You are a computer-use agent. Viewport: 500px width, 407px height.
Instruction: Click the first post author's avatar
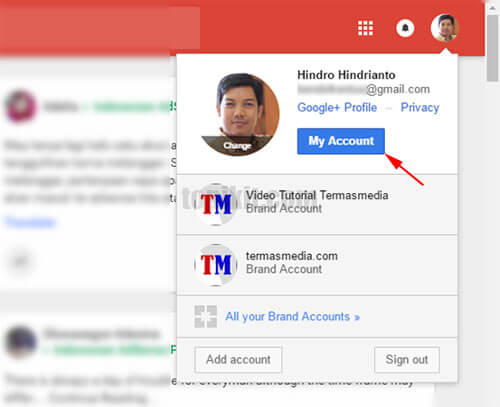pos(21,107)
